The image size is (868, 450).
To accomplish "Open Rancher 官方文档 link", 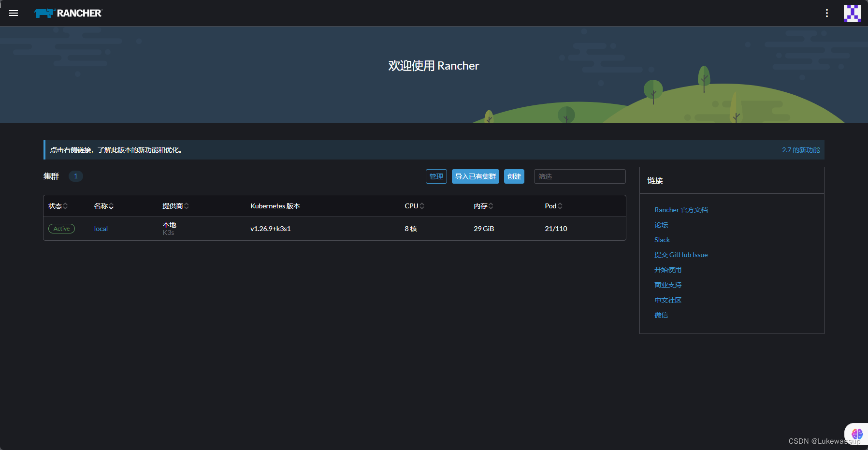I will (x=681, y=210).
